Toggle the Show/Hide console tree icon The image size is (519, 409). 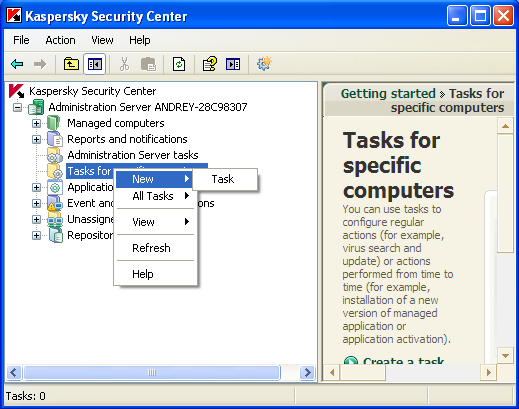[95, 64]
